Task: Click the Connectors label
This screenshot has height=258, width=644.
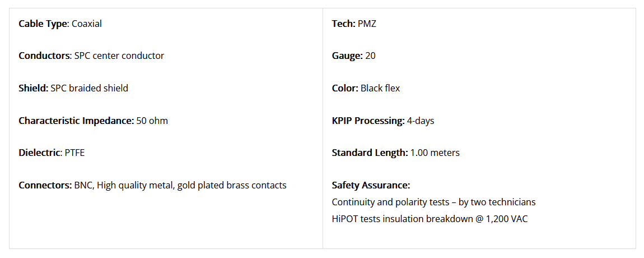Action: (x=45, y=185)
